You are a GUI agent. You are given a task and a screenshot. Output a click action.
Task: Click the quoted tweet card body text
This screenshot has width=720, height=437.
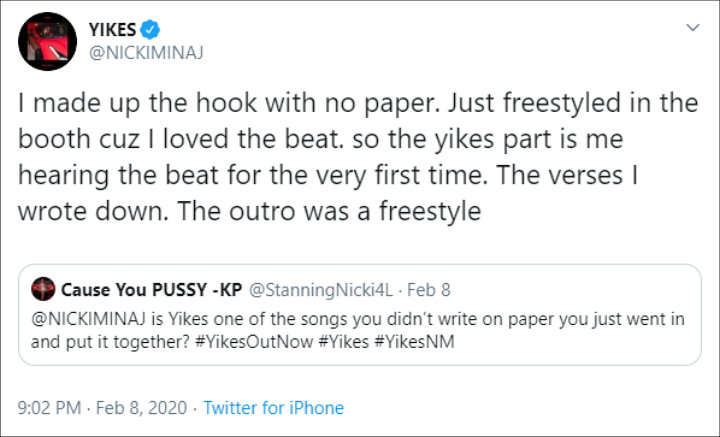pyautogui.click(x=358, y=331)
